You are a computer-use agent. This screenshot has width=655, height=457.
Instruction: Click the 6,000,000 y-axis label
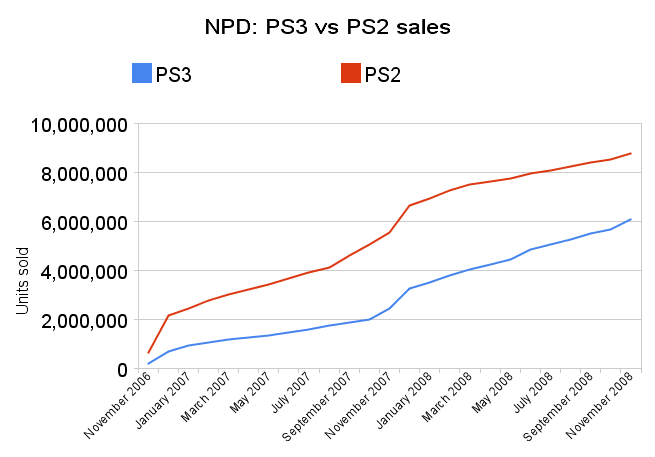click(84, 223)
